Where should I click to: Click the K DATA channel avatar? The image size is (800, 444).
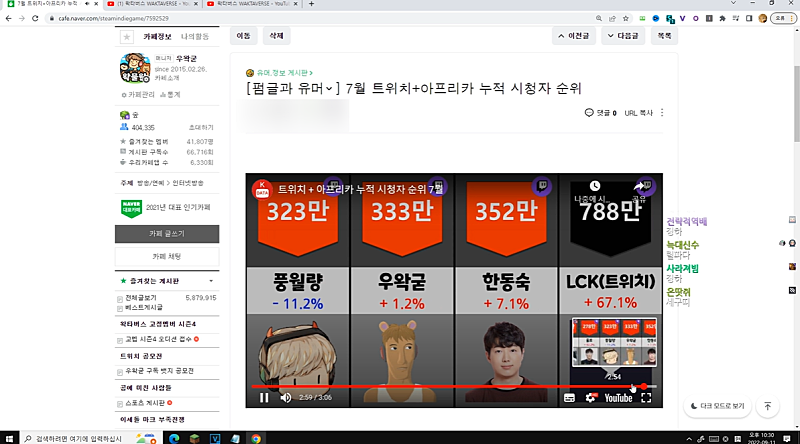pos(262,189)
